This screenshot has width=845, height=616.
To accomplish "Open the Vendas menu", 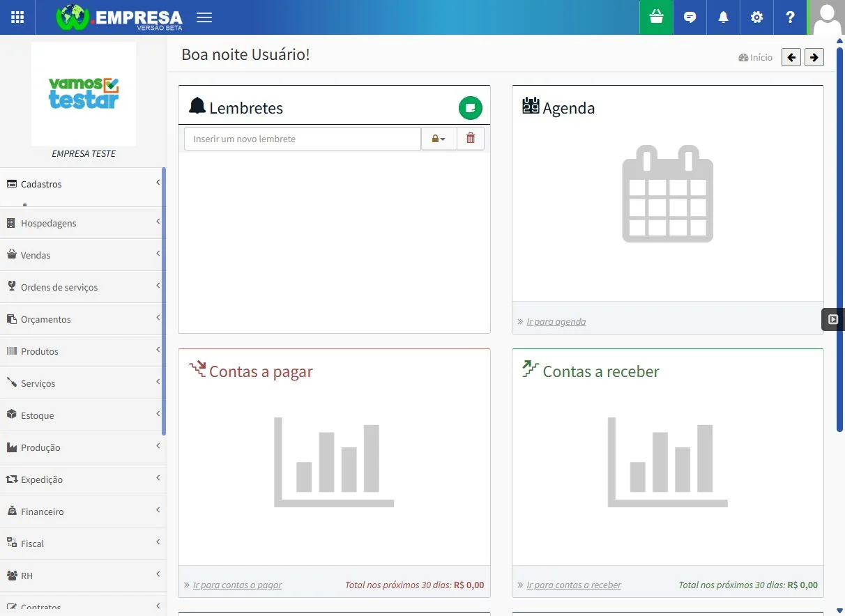I will click(84, 255).
